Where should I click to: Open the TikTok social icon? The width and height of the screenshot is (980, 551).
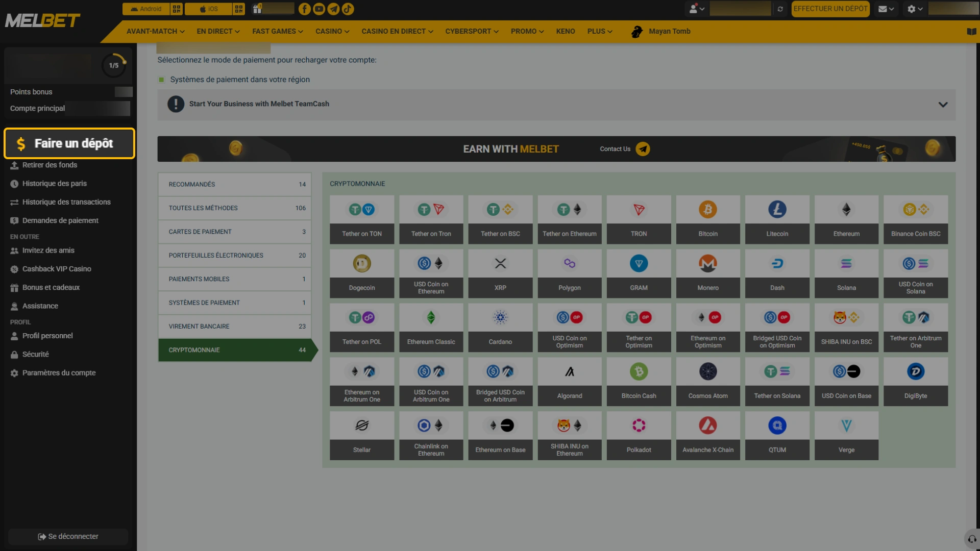click(x=348, y=9)
